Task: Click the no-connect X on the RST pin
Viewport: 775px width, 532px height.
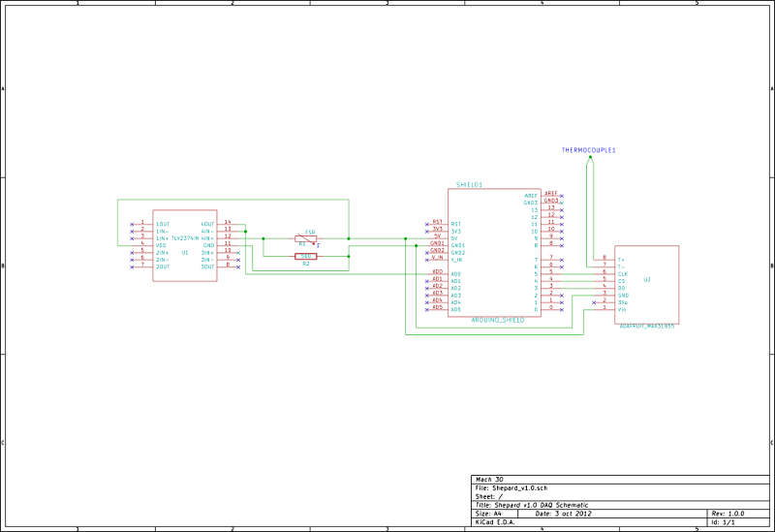Action: click(427, 225)
